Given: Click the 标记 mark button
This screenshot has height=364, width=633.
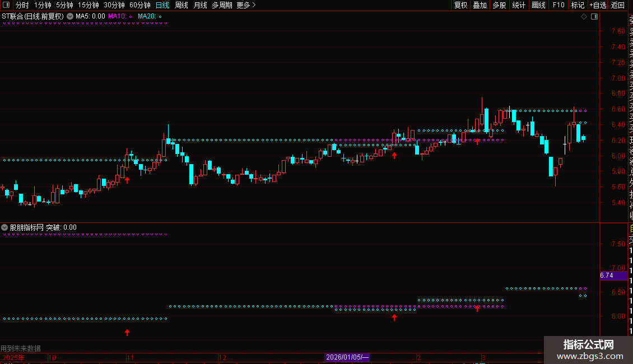Looking at the screenshot, I should pos(578,5).
